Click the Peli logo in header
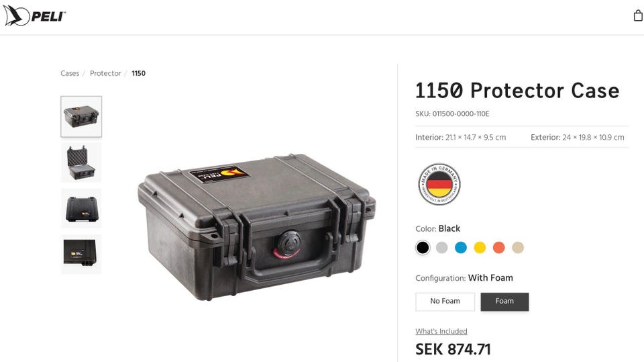The width and height of the screenshot is (644, 362). [34, 15]
